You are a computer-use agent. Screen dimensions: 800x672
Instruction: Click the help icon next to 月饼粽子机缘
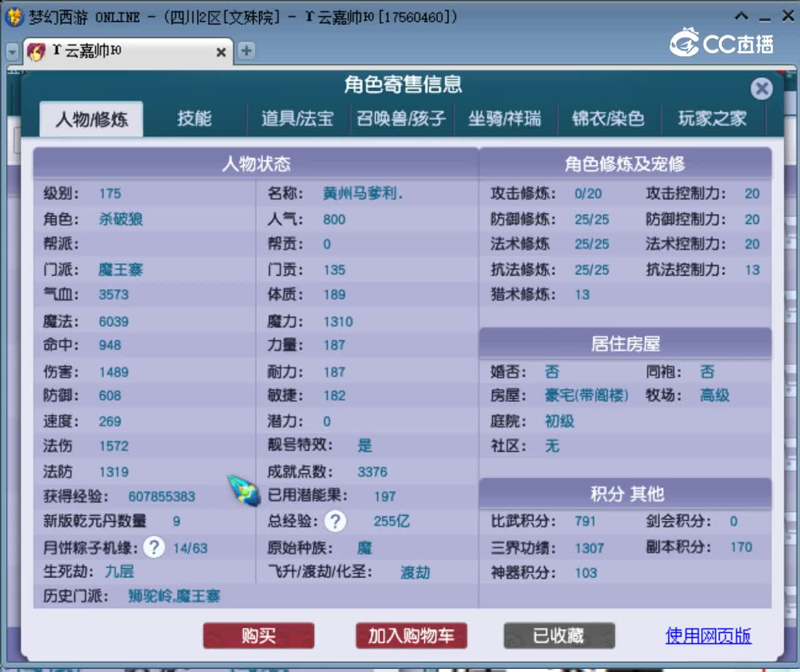[x=154, y=548]
